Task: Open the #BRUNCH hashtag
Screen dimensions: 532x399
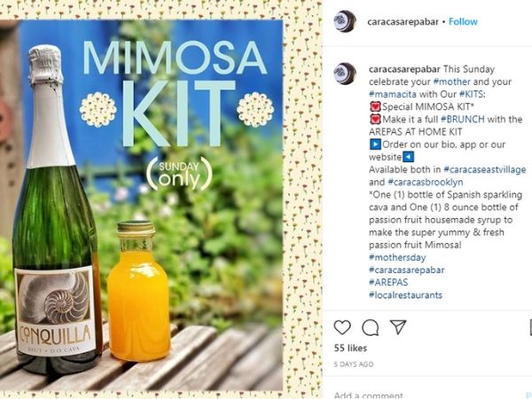Action: tap(463, 119)
